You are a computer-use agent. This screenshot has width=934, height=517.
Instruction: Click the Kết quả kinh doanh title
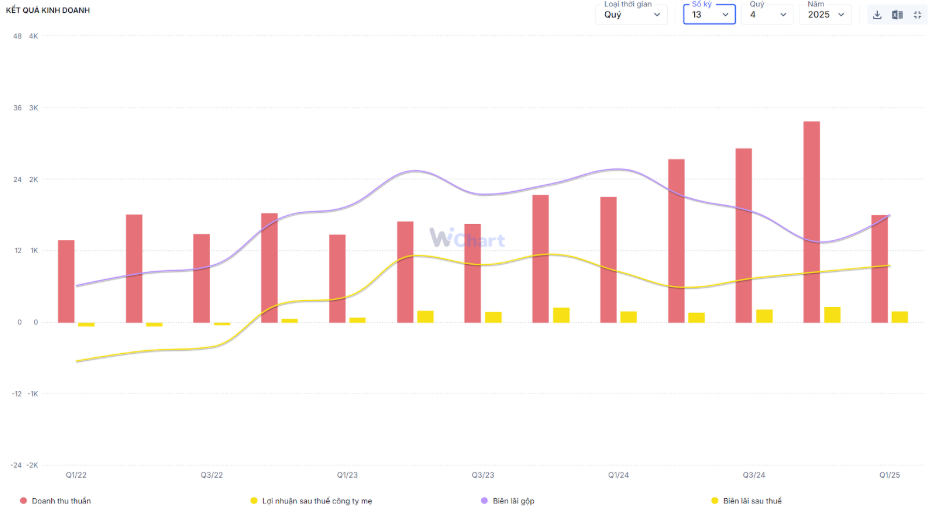pos(48,10)
